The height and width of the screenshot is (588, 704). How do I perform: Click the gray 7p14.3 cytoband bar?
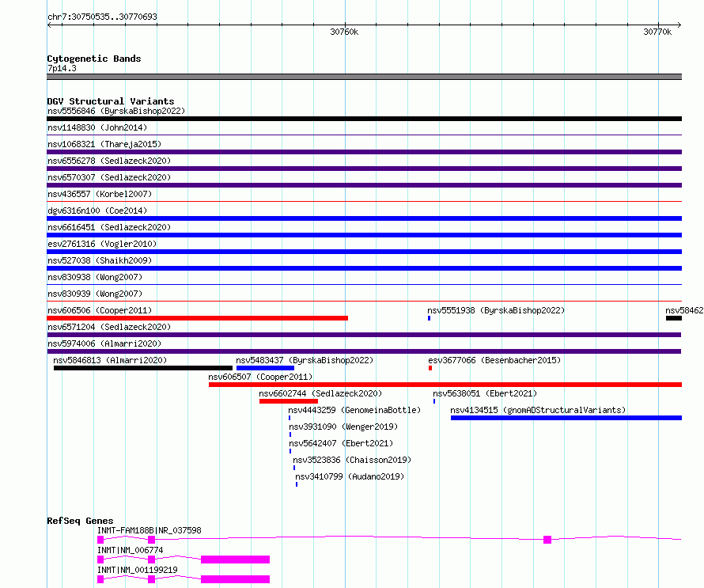[364, 77]
